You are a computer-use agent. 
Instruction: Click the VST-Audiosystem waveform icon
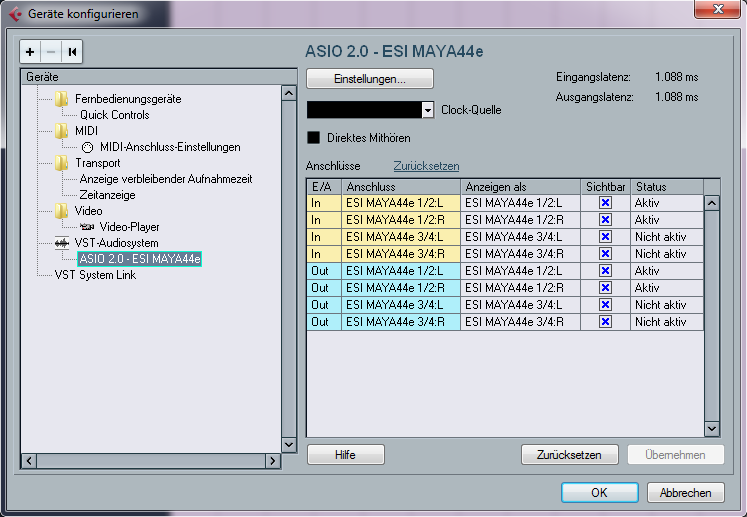(61, 243)
